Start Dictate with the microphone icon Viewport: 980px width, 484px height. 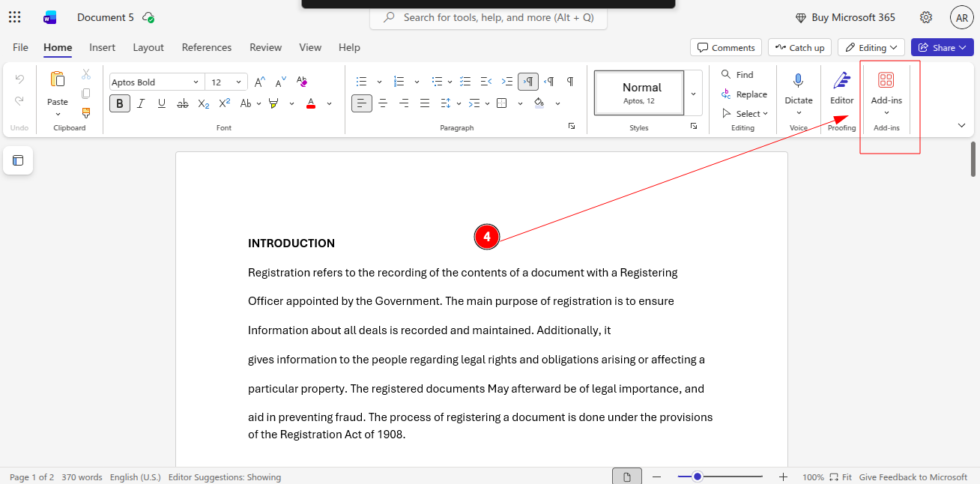[x=798, y=88]
